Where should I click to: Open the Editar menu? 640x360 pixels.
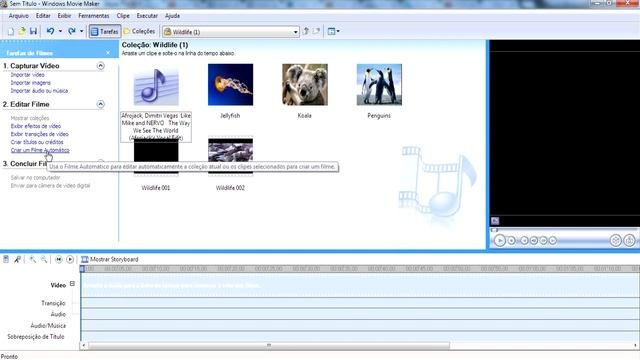43,16
